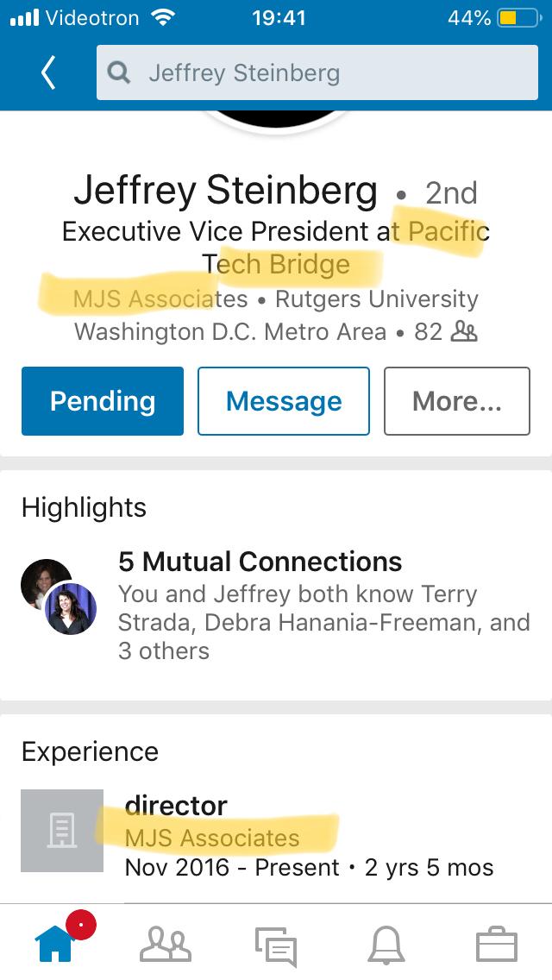
Task: Tap the back arrow next to search
Action: (48, 72)
